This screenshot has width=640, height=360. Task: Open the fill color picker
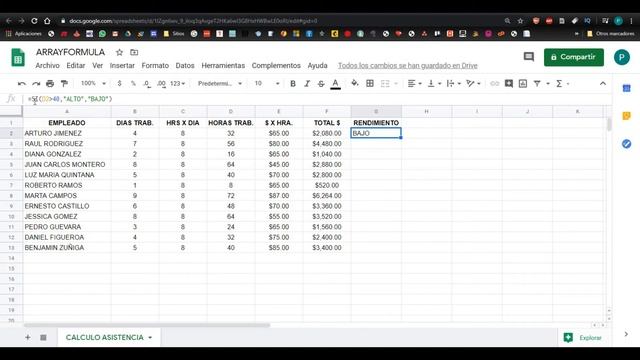pyautogui.click(x=355, y=83)
